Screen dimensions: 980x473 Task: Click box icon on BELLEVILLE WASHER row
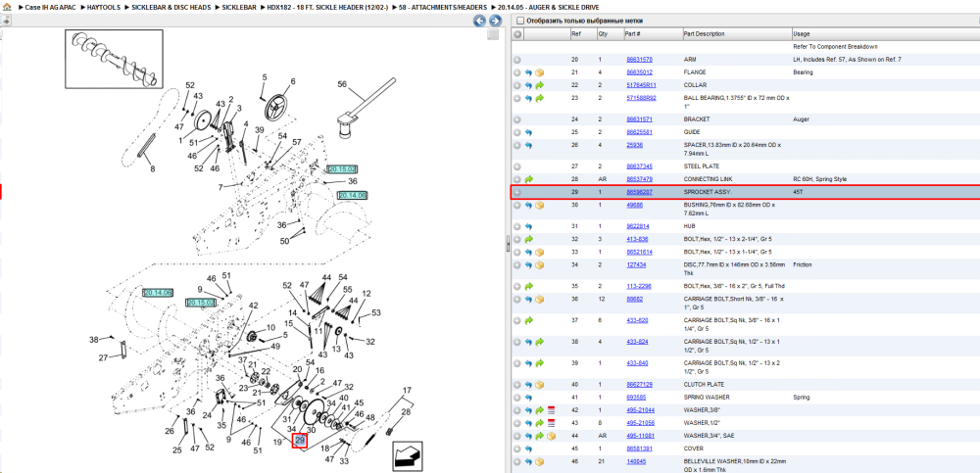point(540,462)
